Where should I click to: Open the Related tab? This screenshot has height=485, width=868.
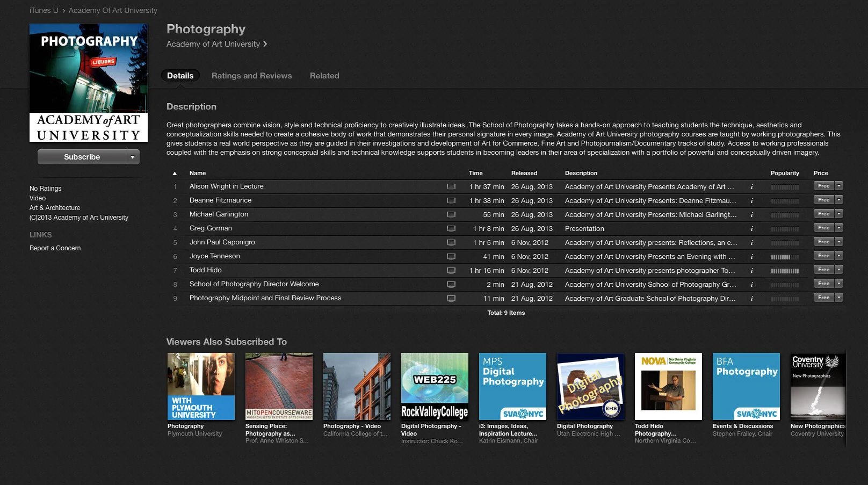[x=324, y=76]
